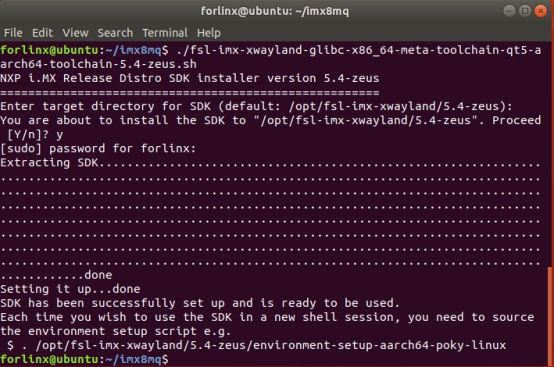Minimize the terminal window
The image size is (554, 367).
(509, 11)
